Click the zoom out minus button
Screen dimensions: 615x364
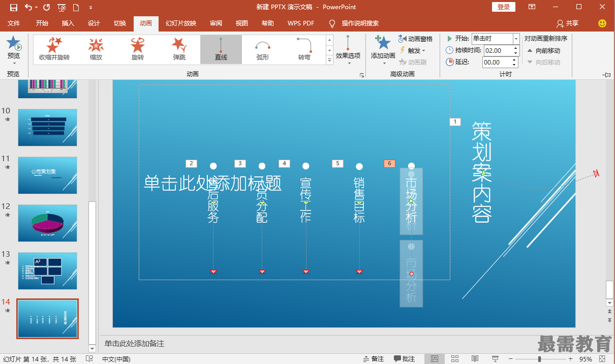coord(511,359)
